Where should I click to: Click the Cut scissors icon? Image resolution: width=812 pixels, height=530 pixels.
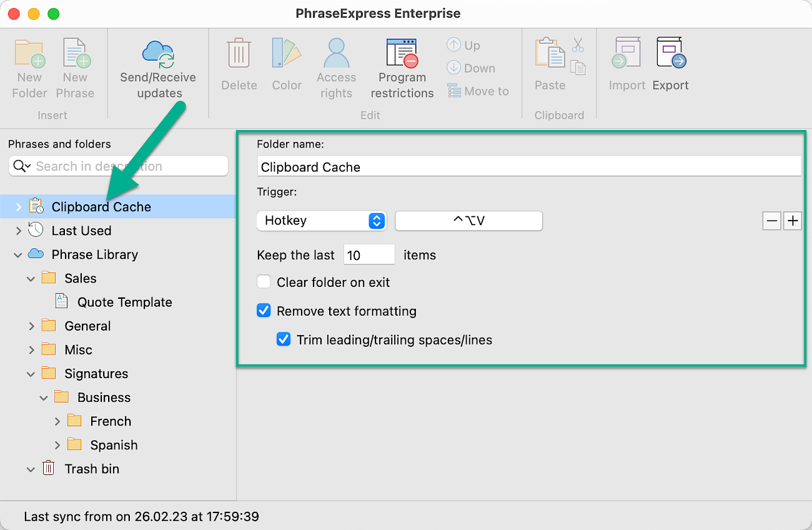pyautogui.click(x=578, y=45)
